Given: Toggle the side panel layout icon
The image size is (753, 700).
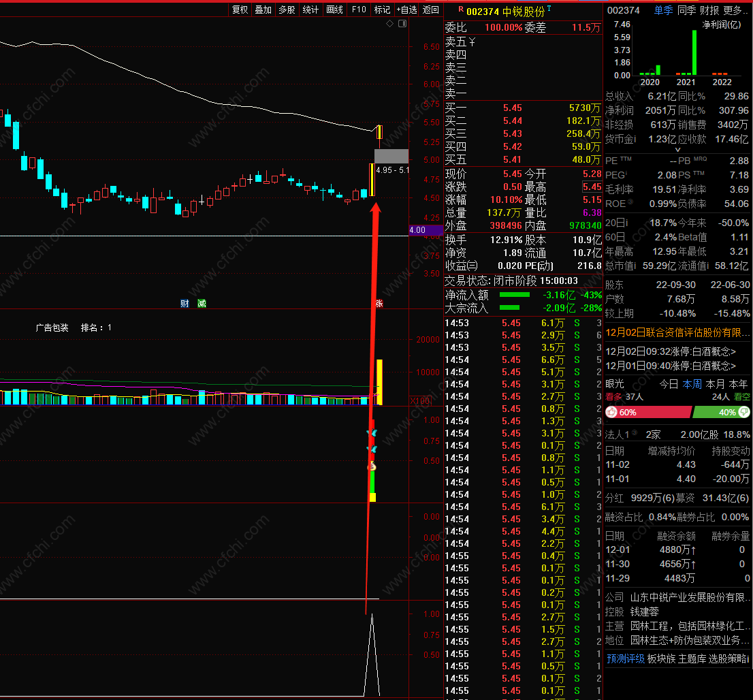Looking at the screenshot, I should (402, 24).
